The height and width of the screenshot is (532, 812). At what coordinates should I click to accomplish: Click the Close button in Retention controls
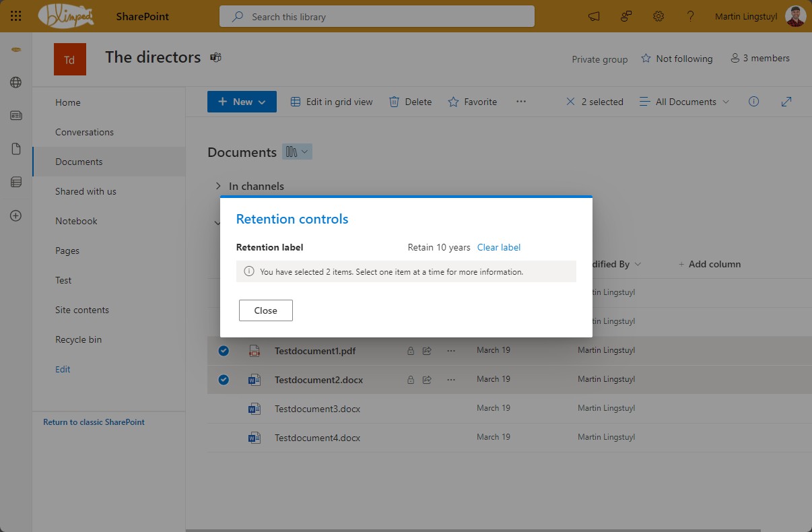pyautogui.click(x=266, y=310)
